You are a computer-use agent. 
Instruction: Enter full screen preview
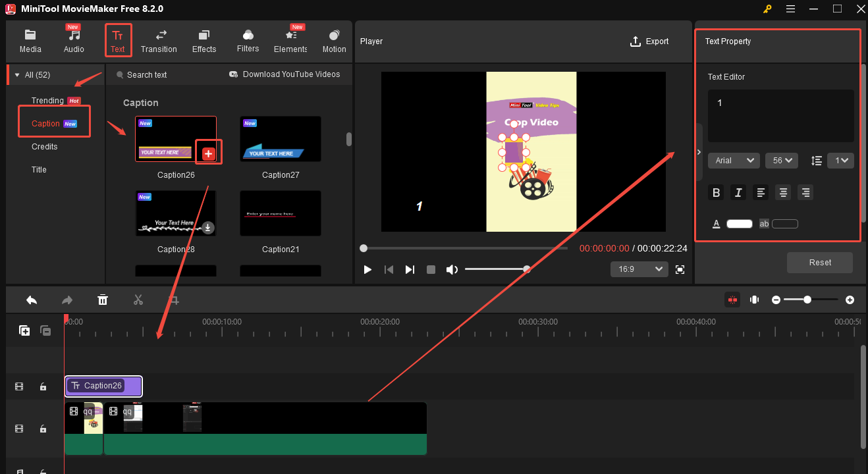(x=680, y=269)
